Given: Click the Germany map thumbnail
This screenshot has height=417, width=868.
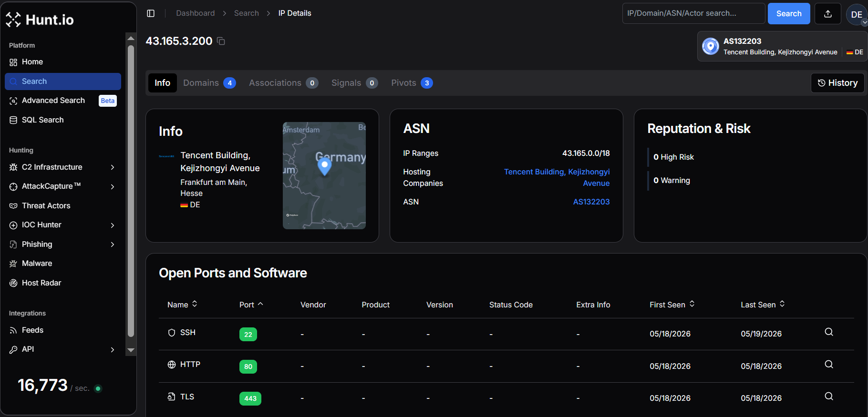Looking at the screenshot, I should [x=324, y=175].
